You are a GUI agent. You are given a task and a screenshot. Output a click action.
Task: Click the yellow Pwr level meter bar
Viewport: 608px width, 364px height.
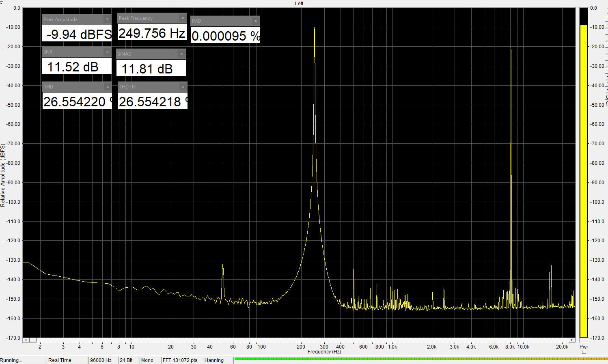[x=583, y=181]
